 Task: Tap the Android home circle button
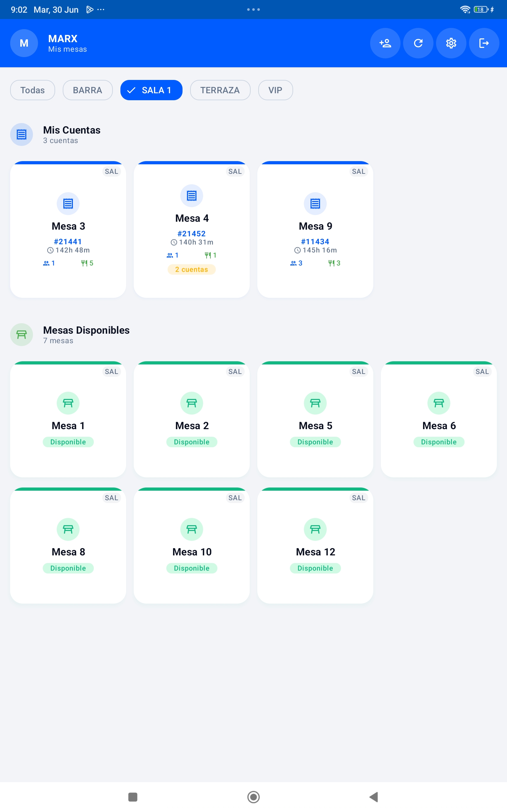(253, 796)
